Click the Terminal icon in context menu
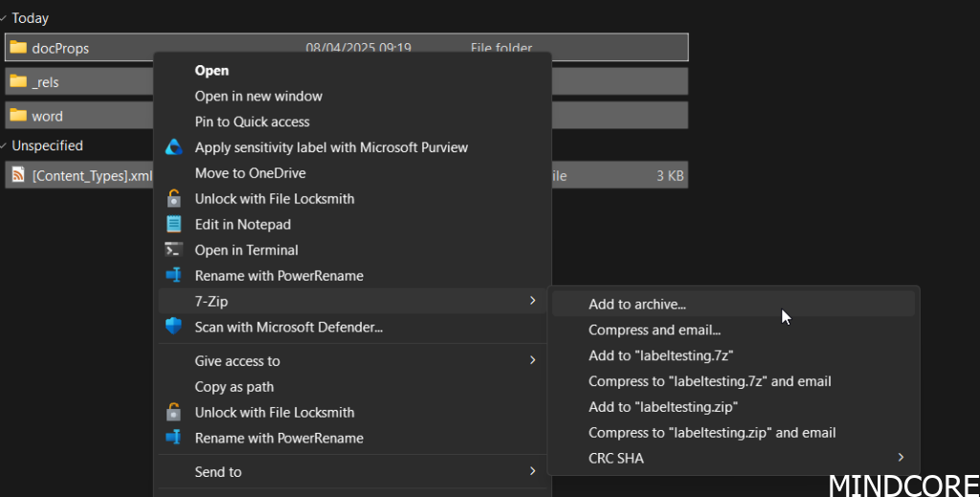 (x=173, y=250)
